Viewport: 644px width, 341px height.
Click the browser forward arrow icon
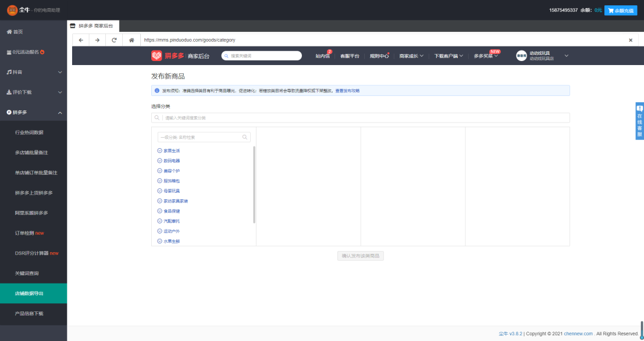point(97,40)
